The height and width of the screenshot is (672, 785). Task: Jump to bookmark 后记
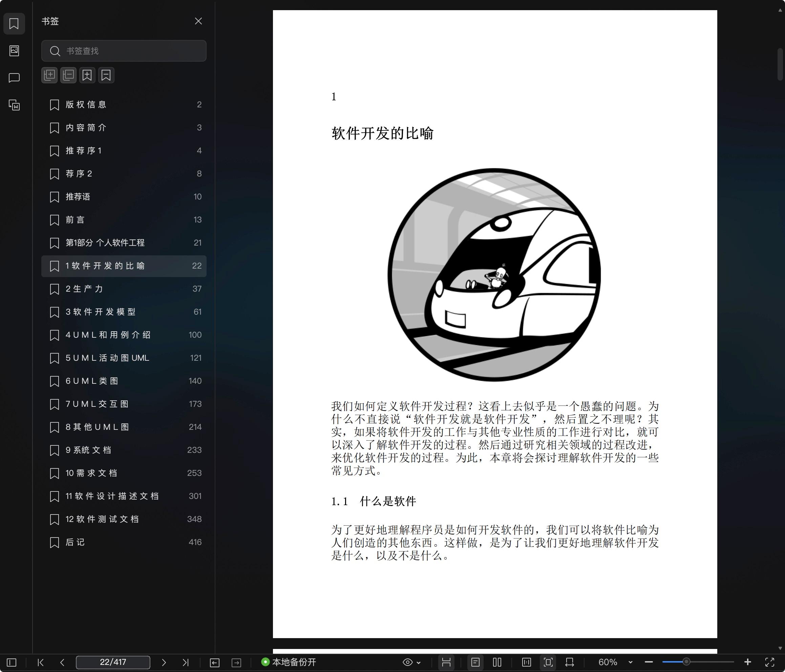click(124, 542)
